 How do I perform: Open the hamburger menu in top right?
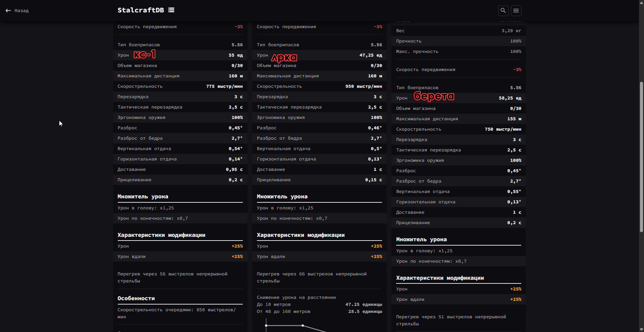(516, 11)
